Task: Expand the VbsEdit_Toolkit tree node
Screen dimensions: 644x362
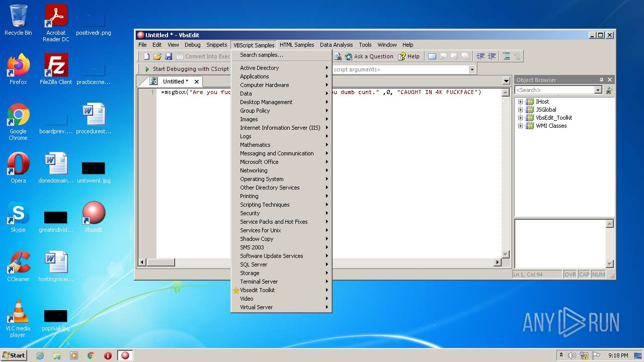Action: (520, 118)
